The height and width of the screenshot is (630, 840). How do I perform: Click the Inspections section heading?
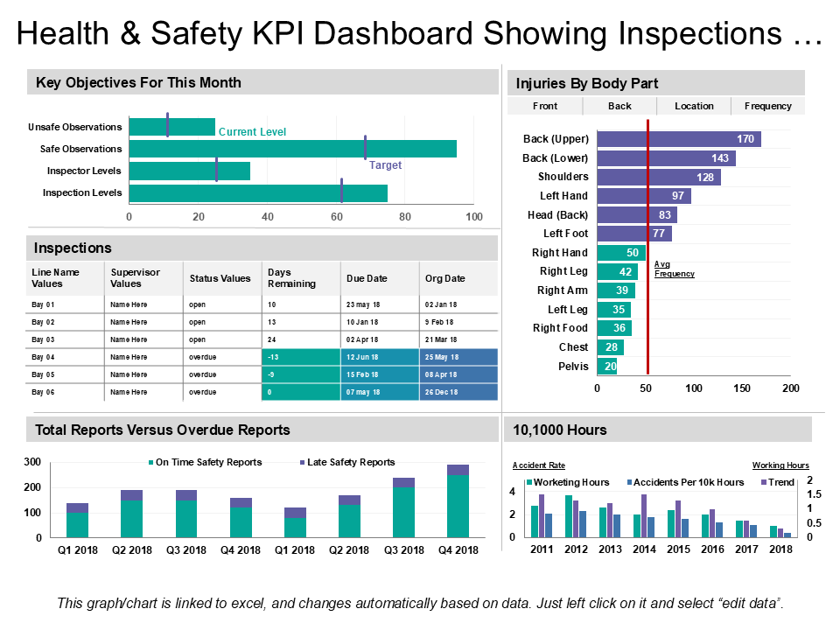[x=73, y=248]
